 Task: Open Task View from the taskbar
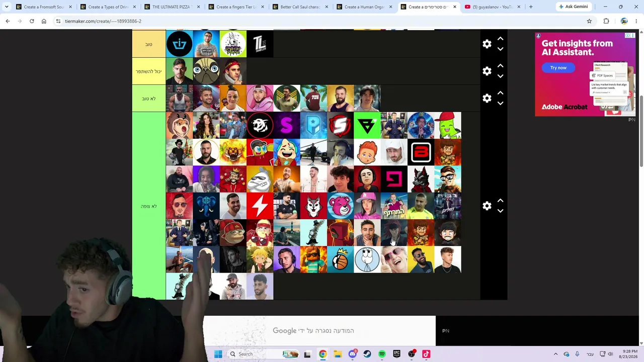pos(307,354)
